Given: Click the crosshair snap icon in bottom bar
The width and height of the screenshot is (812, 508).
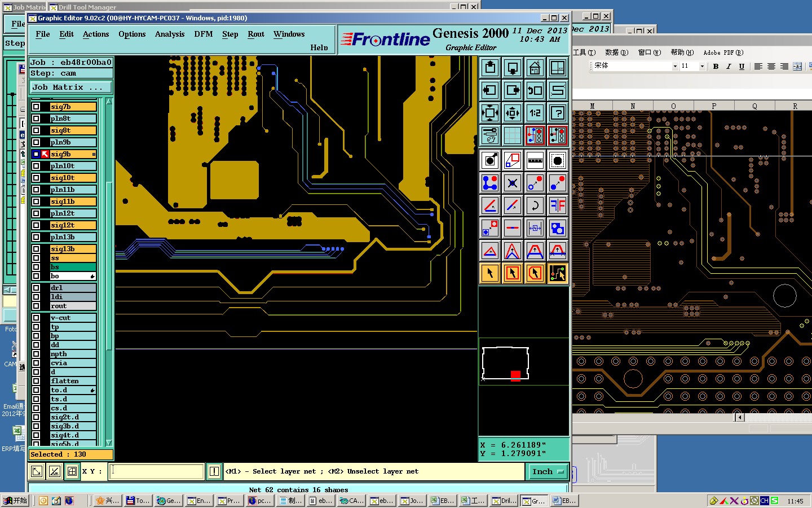Looking at the screenshot, I should 72,471.
